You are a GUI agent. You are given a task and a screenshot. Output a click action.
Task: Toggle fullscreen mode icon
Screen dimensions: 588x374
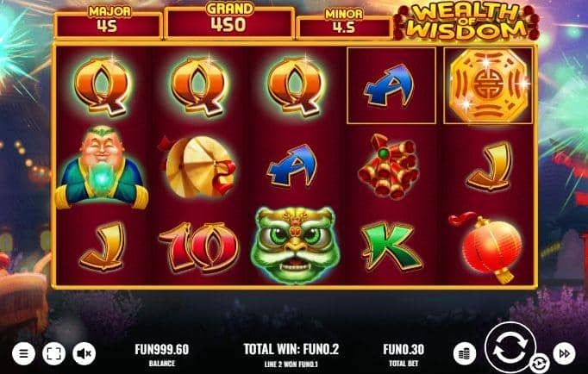[54, 353]
